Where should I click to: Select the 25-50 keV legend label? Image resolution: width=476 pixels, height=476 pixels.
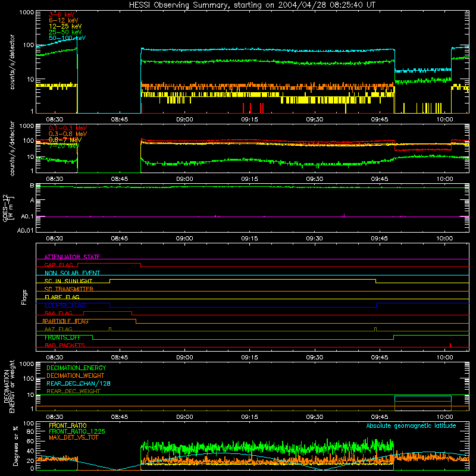pos(65,32)
